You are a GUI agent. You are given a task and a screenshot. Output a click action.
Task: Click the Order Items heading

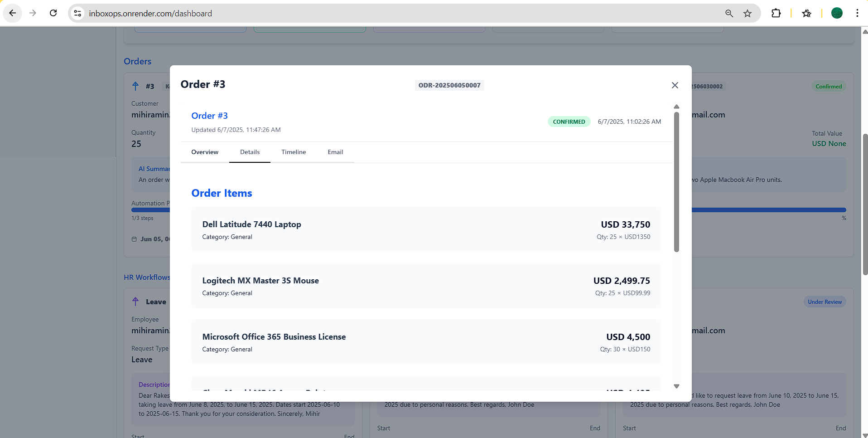[x=222, y=193]
